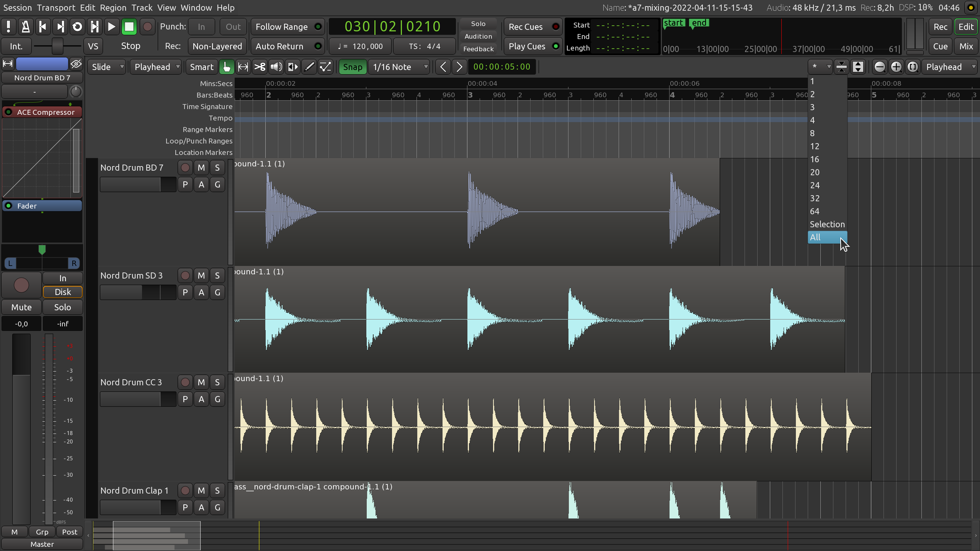Toggle Follow Range option

pos(287,27)
